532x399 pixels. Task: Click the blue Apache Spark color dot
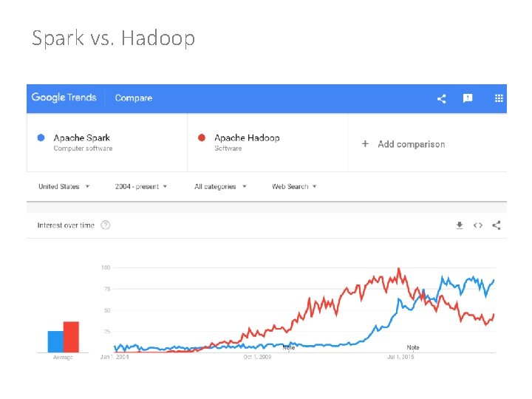41,137
